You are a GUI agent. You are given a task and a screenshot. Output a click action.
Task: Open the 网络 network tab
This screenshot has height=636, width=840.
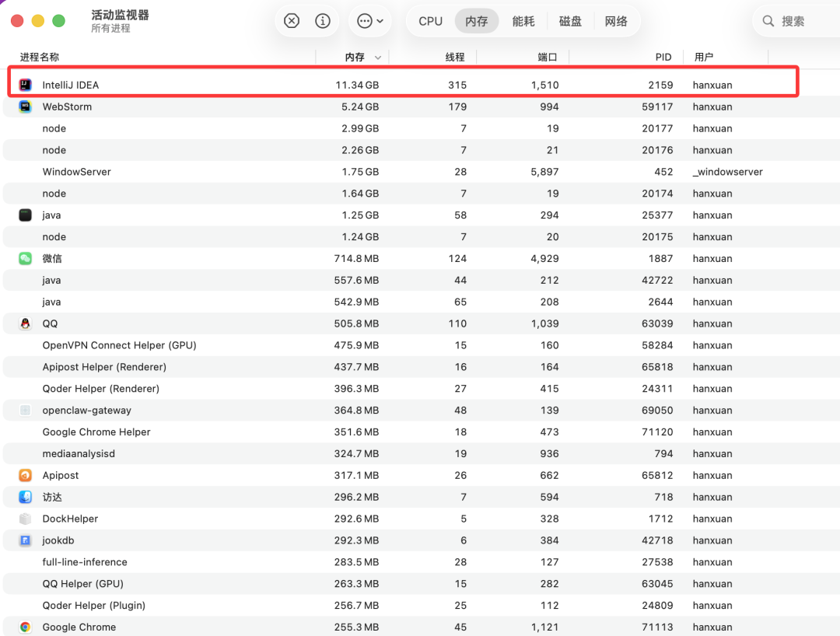(616, 21)
